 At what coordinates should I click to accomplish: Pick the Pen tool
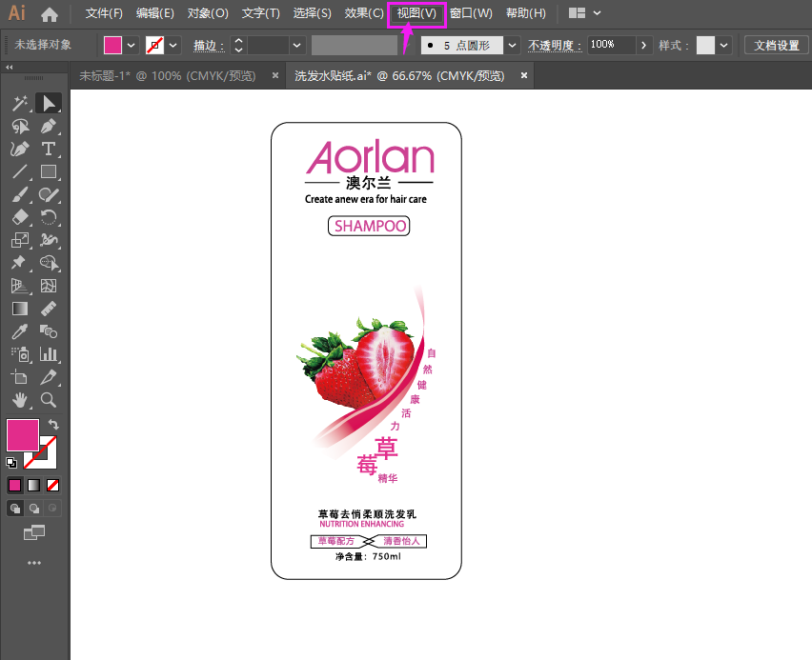[49, 126]
